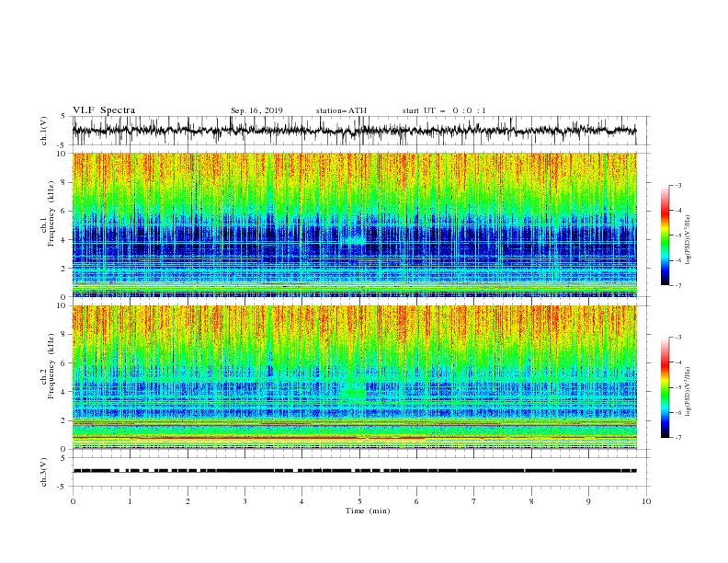
Task: Click the time axis tick label "2"
Action: (x=188, y=501)
